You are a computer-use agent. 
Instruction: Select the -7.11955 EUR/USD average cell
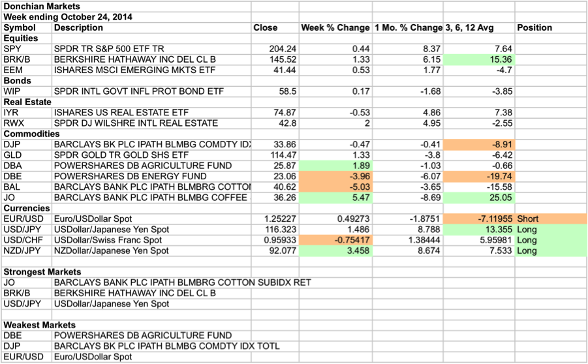pyautogui.click(x=479, y=219)
